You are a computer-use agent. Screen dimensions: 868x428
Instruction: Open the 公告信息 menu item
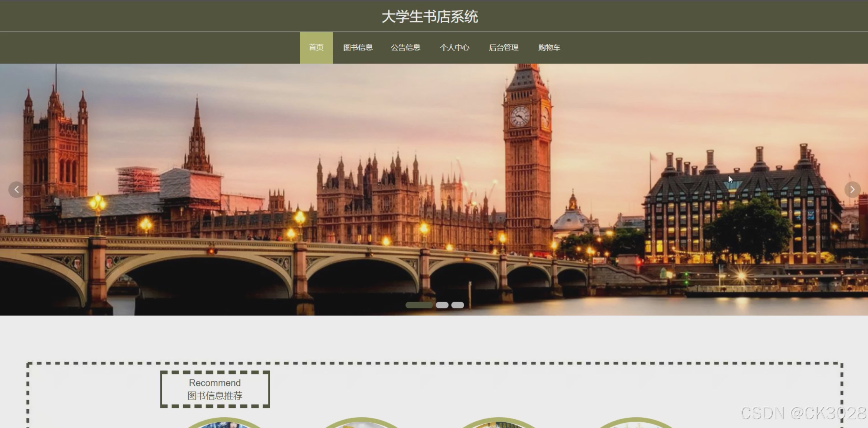click(405, 48)
